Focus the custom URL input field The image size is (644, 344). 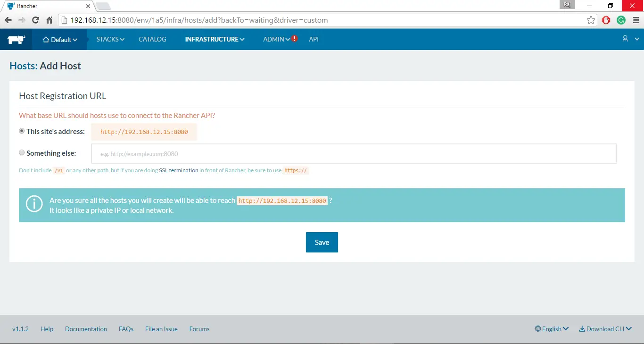(x=354, y=153)
